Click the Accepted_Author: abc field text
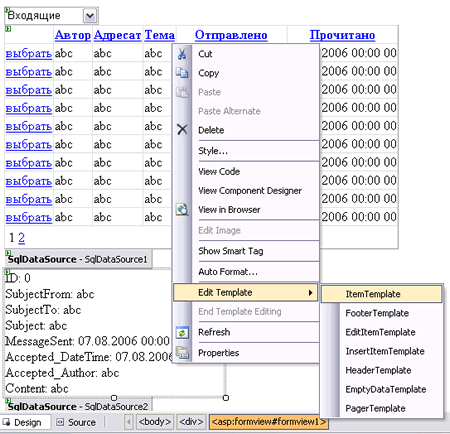The height and width of the screenshot is (434, 450). (x=62, y=373)
